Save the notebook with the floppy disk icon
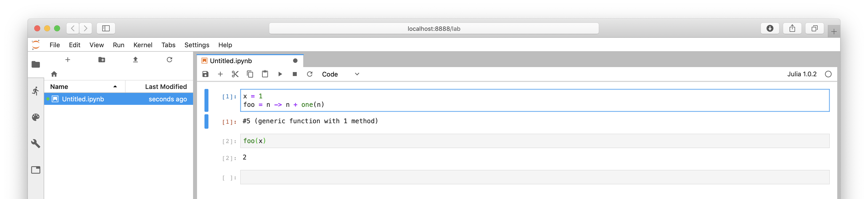This screenshot has width=868, height=199. tap(205, 74)
